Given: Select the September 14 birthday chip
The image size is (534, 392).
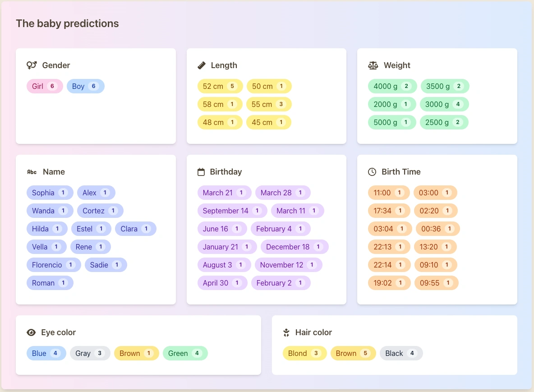Looking at the screenshot, I should 232,211.
